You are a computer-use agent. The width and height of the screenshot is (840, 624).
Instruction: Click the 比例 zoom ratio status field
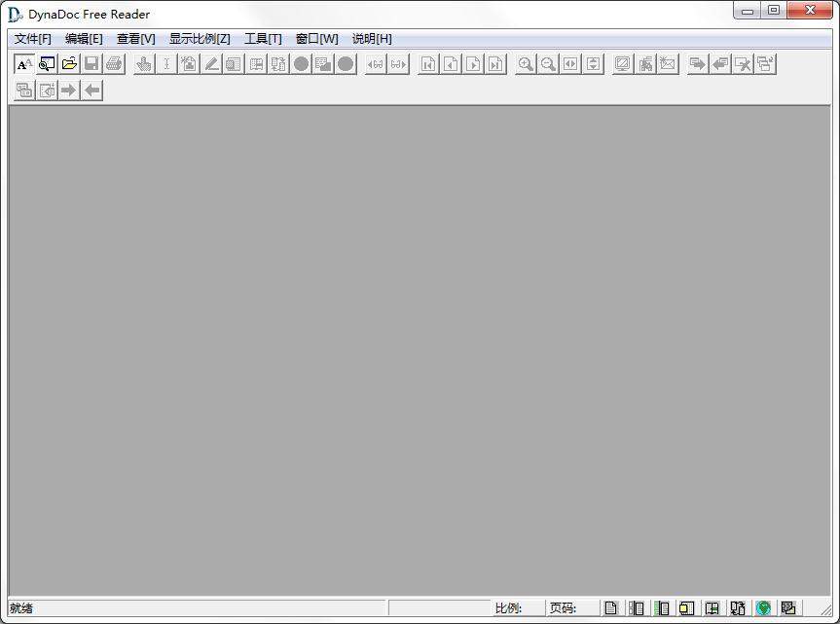[519, 607]
